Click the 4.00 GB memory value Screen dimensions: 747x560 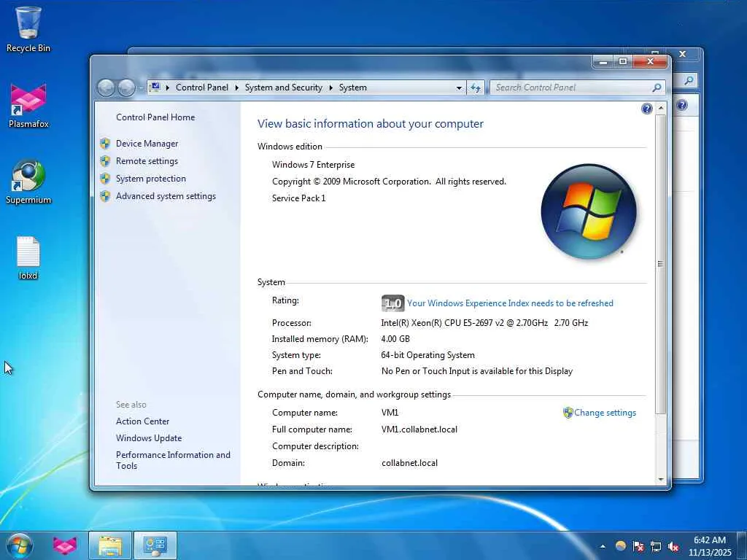click(x=395, y=339)
